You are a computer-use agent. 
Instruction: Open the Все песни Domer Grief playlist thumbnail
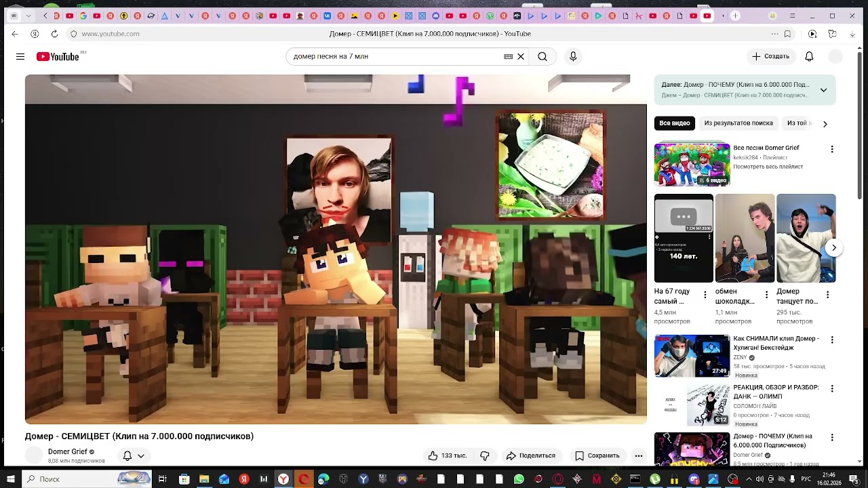pyautogui.click(x=692, y=164)
